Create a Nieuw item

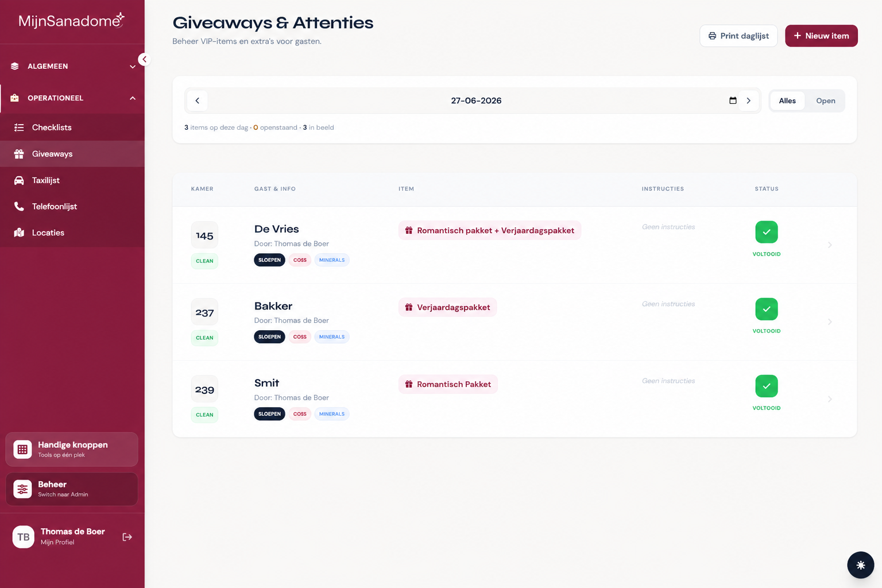tap(821, 36)
